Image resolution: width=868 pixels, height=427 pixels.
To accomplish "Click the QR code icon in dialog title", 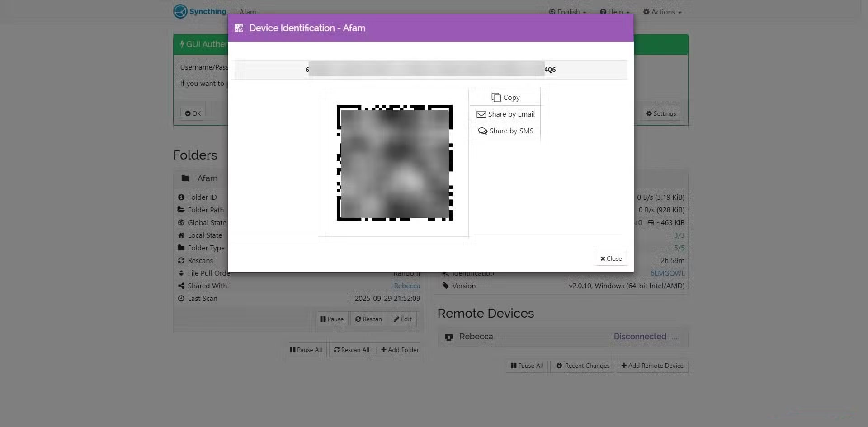I will coord(239,28).
